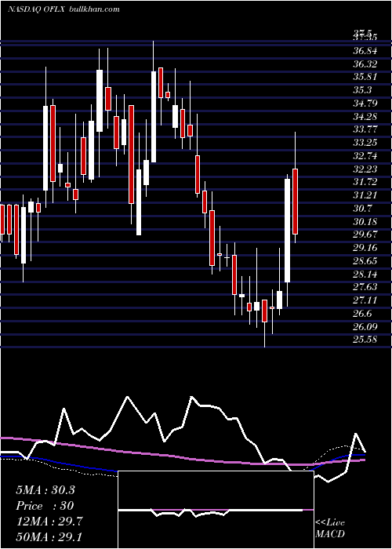
Task: Select the 28.14 price axis label
Action: [365, 274]
